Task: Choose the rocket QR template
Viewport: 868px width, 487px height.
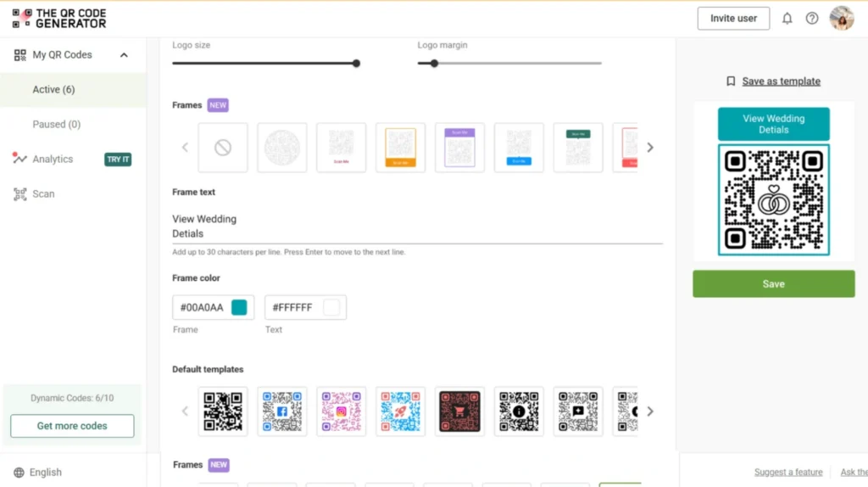Action: coord(400,411)
